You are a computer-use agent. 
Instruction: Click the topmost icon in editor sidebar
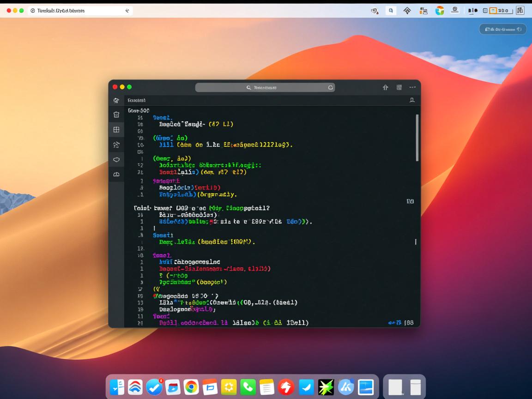[x=116, y=100]
